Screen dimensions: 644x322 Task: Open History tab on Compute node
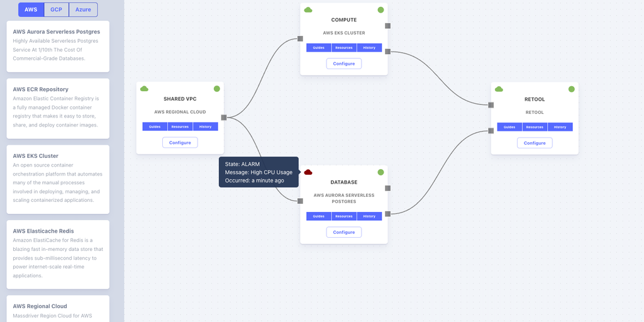click(x=369, y=48)
